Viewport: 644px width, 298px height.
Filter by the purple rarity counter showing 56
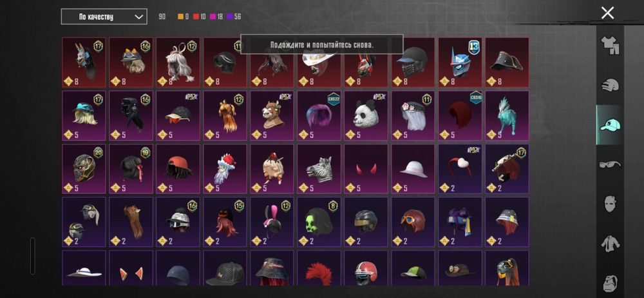(234, 17)
